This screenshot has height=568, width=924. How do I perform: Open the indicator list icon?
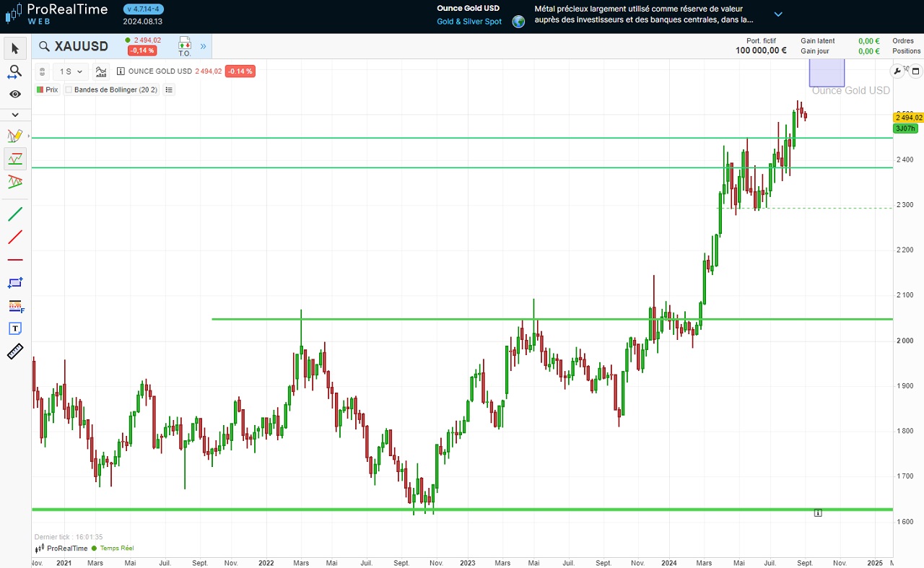(x=169, y=89)
